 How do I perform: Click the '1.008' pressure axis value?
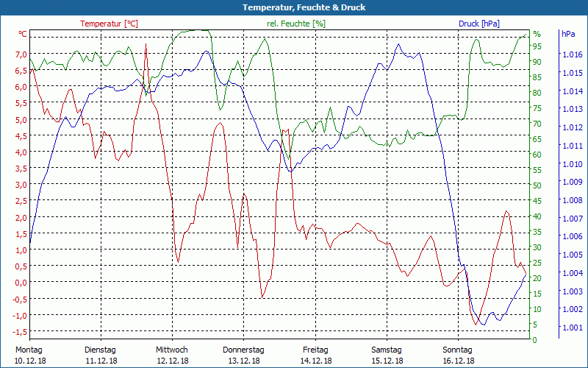[573, 200]
